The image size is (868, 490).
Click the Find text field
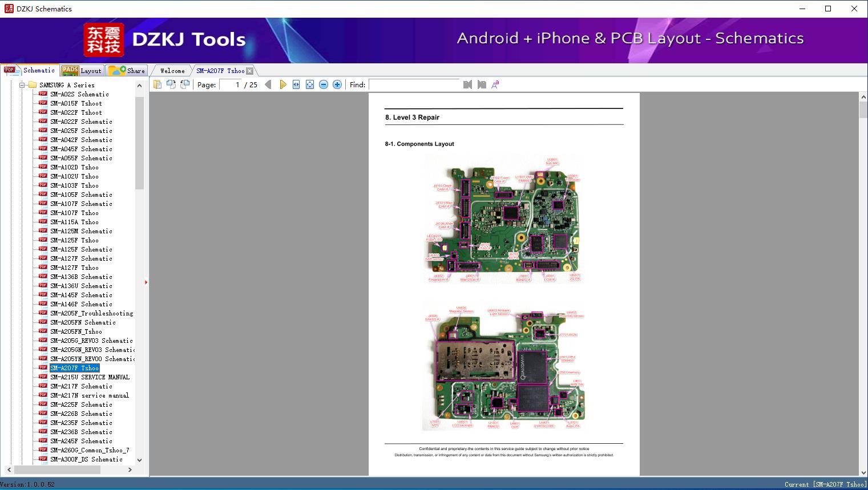coord(414,84)
